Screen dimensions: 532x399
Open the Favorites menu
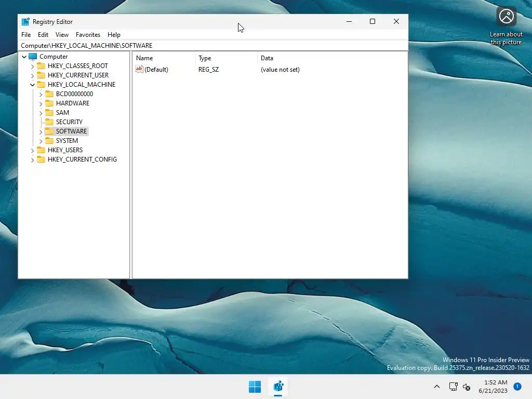pos(88,35)
